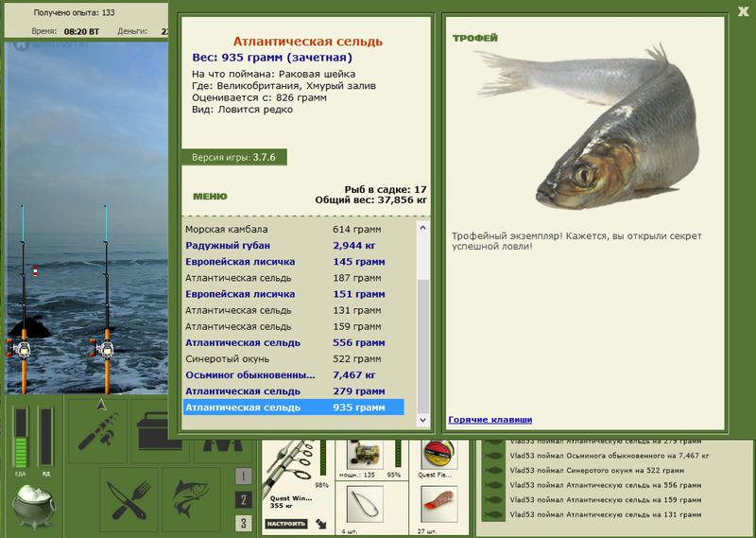Click the Общий вес: 37,856 кг text
The image size is (756, 538).
click(371, 200)
